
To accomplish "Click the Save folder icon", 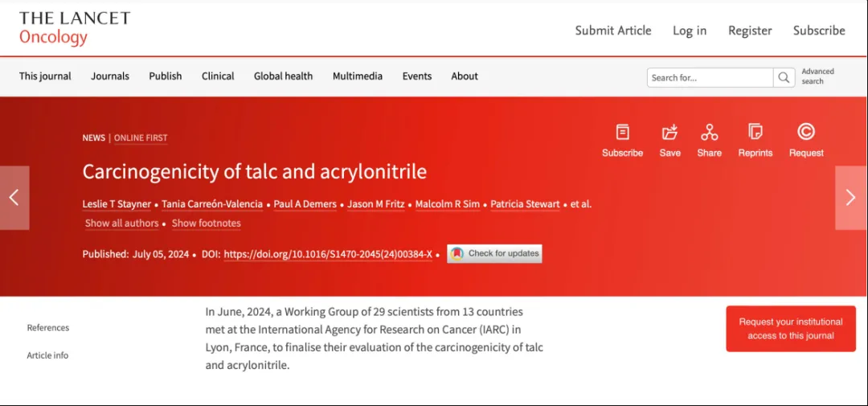I will [x=669, y=133].
